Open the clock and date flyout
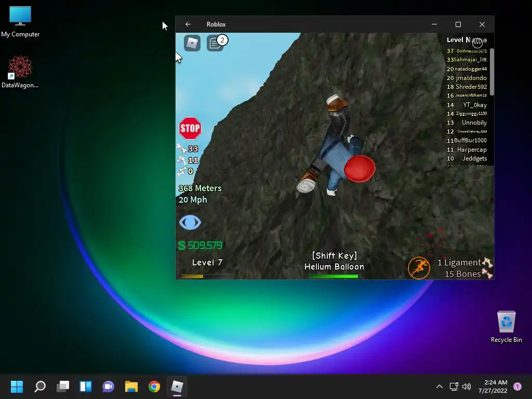Image resolution: width=532 pixels, height=399 pixels. click(493, 387)
